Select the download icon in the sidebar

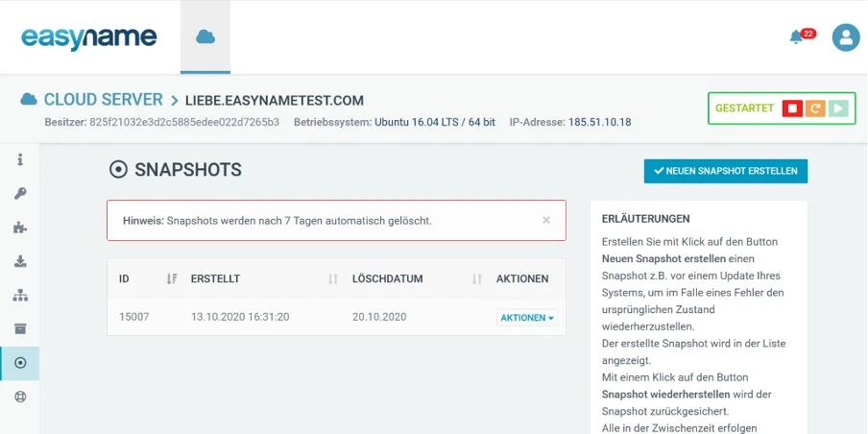20,261
